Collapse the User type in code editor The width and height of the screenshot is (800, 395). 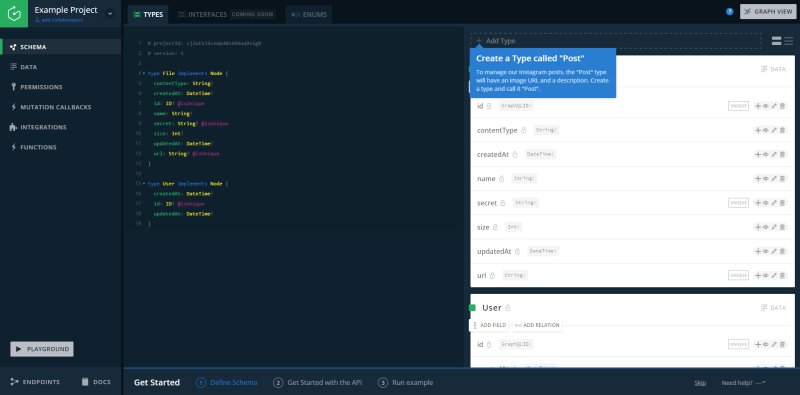(x=143, y=184)
